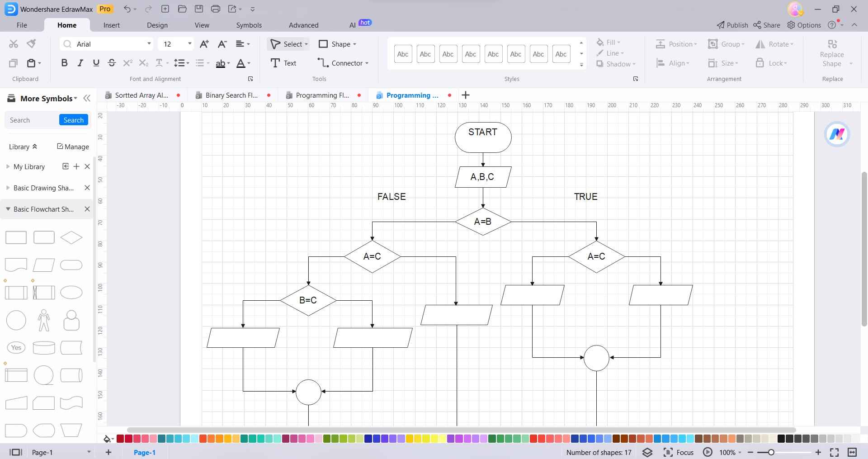Screen dimensions: 868x459
Task: Open the font size 12 dropdown
Action: pos(190,44)
